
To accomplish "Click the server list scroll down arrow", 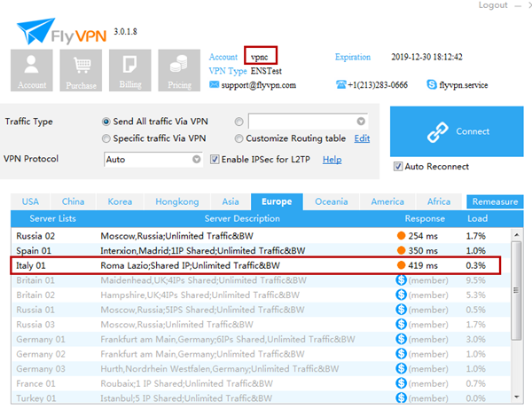I will point(516,397).
